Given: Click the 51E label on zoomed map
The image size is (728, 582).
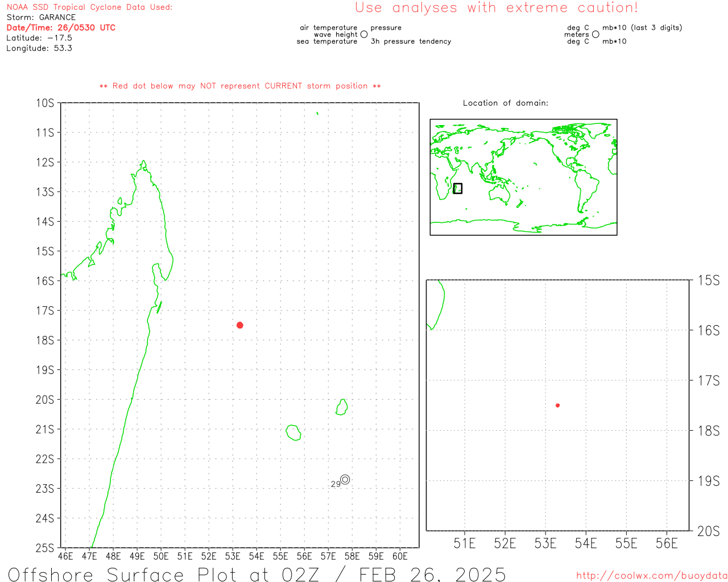Looking at the screenshot, I should (x=465, y=543).
